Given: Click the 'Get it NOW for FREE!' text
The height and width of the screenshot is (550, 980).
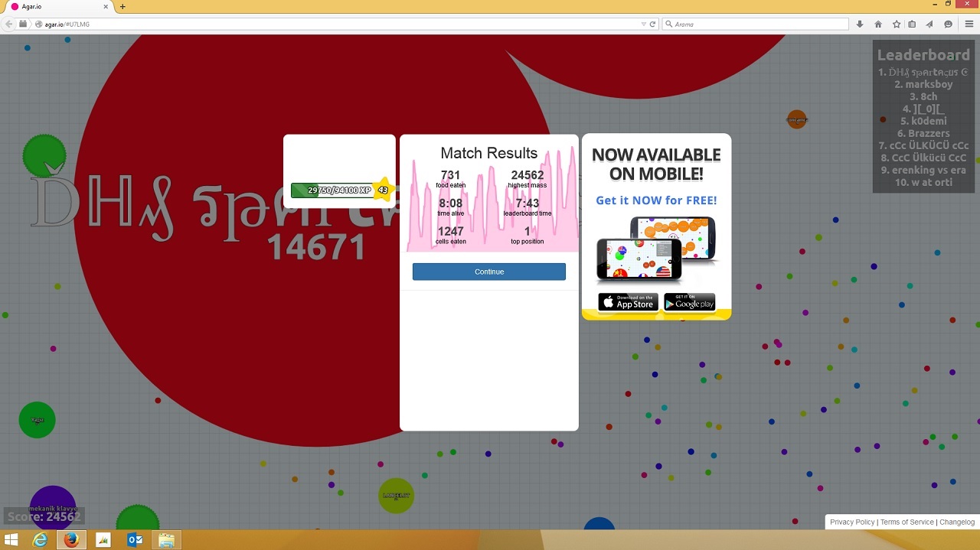Looking at the screenshot, I should (656, 200).
